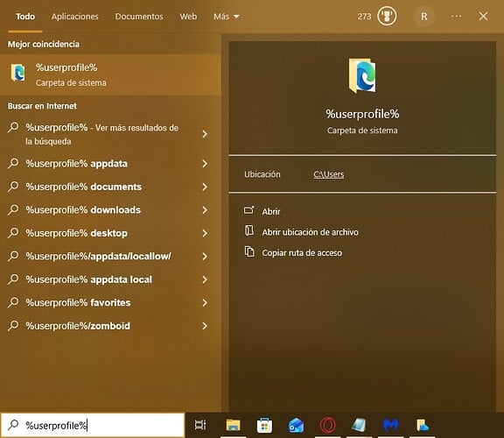Screen dimensions: 504x438
Task: Open the R user account avatar
Action: click(424, 17)
